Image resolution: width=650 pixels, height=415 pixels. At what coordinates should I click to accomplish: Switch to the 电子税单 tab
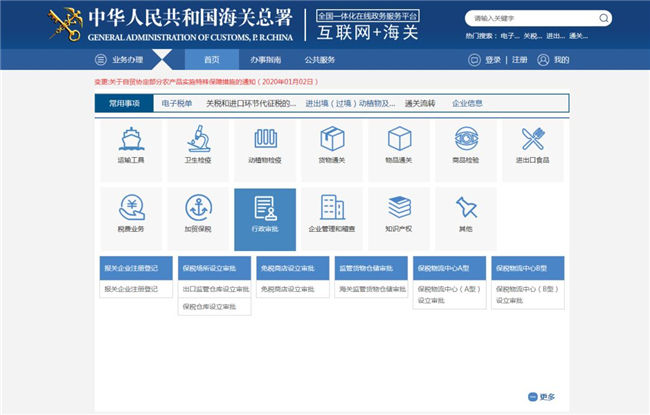[x=177, y=103]
